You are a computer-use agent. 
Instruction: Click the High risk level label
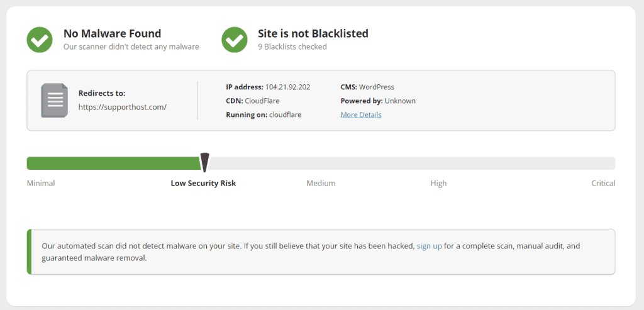(438, 183)
